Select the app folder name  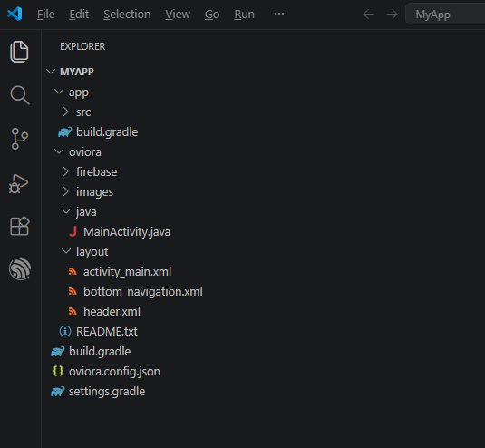[x=79, y=93]
